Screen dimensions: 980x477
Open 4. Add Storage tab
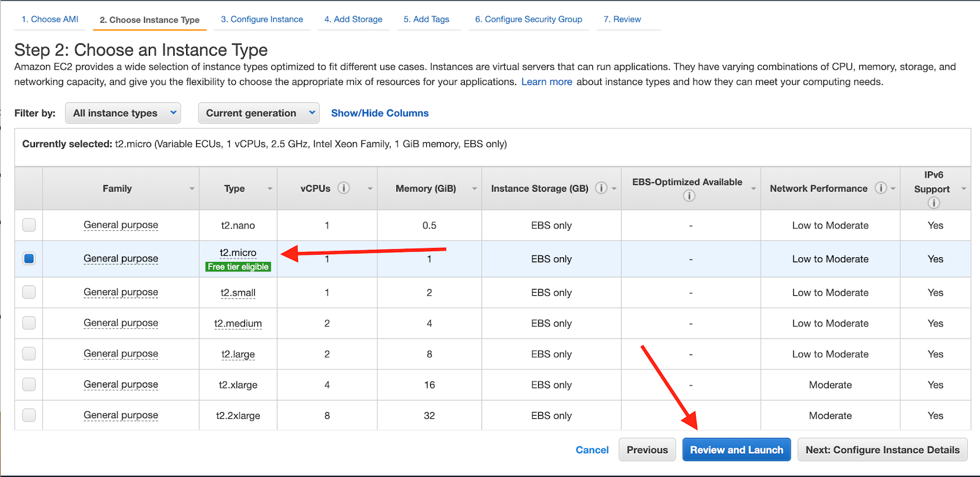(x=353, y=19)
